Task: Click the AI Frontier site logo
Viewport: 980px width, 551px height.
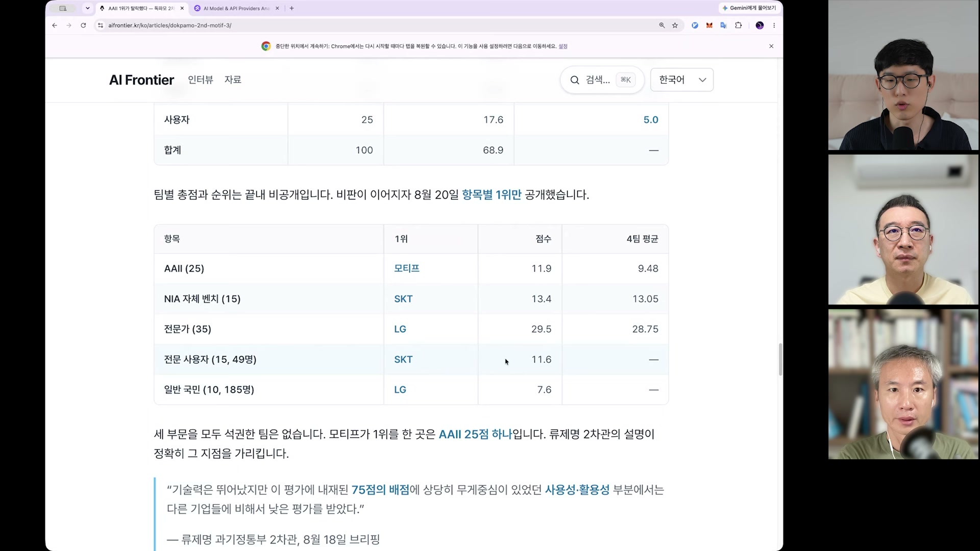Action: 141,80
